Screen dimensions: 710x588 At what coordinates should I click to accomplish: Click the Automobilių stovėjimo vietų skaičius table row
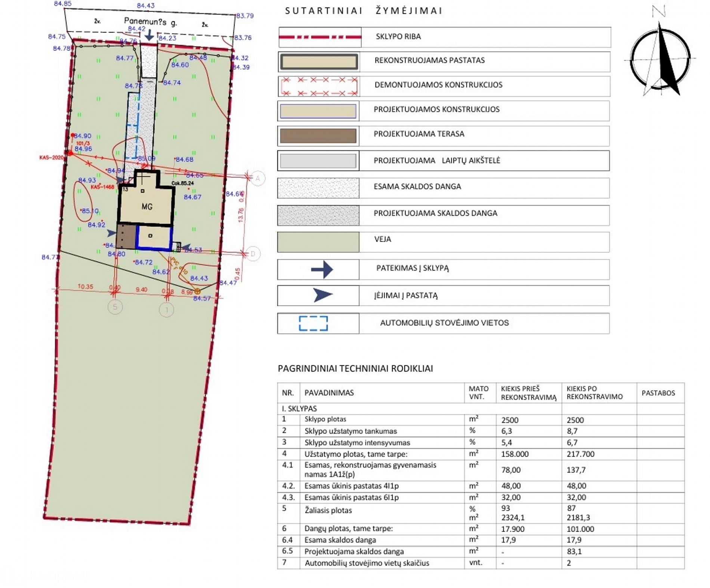[367, 563]
